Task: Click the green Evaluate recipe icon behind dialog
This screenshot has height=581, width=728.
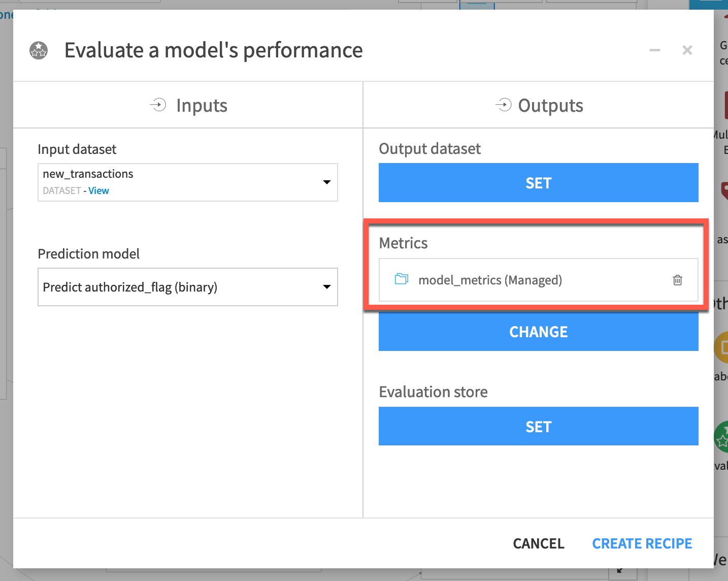Action: click(721, 437)
